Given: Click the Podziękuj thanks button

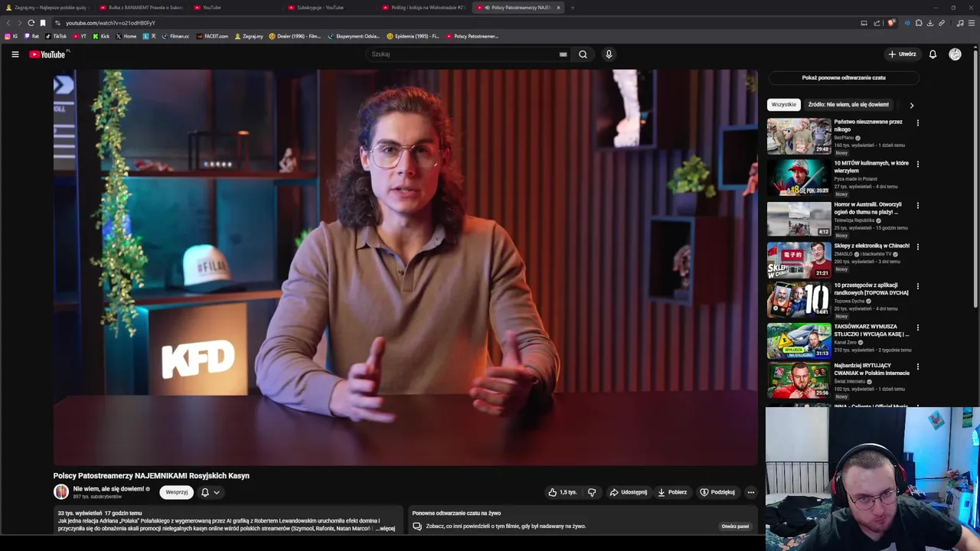Looking at the screenshot, I should point(717,492).
